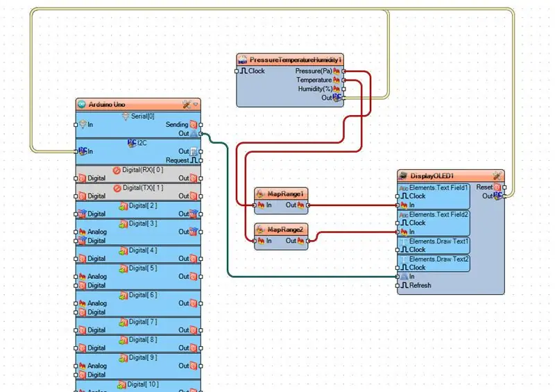The height and width of the screenshot is (392, 555).
Task: Select the PressureTemperatureHumidity1 Clock input pin
Action: tap(237, 71)
